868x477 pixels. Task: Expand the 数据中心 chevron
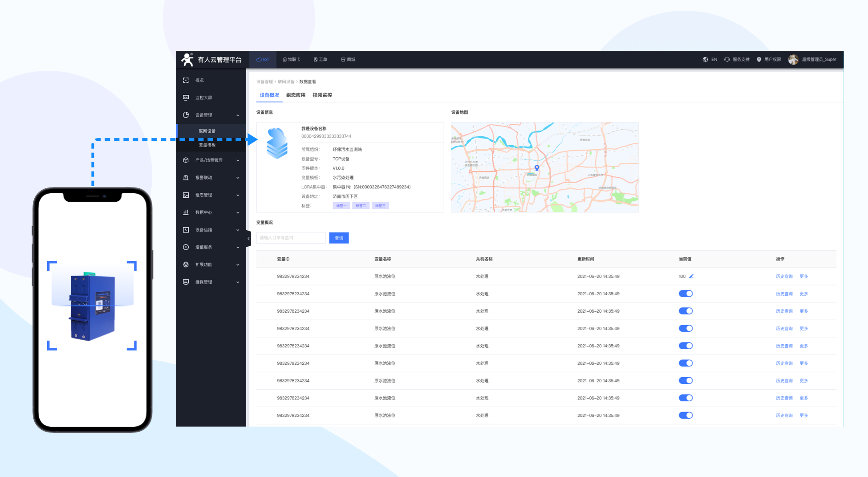coord(238,213)
